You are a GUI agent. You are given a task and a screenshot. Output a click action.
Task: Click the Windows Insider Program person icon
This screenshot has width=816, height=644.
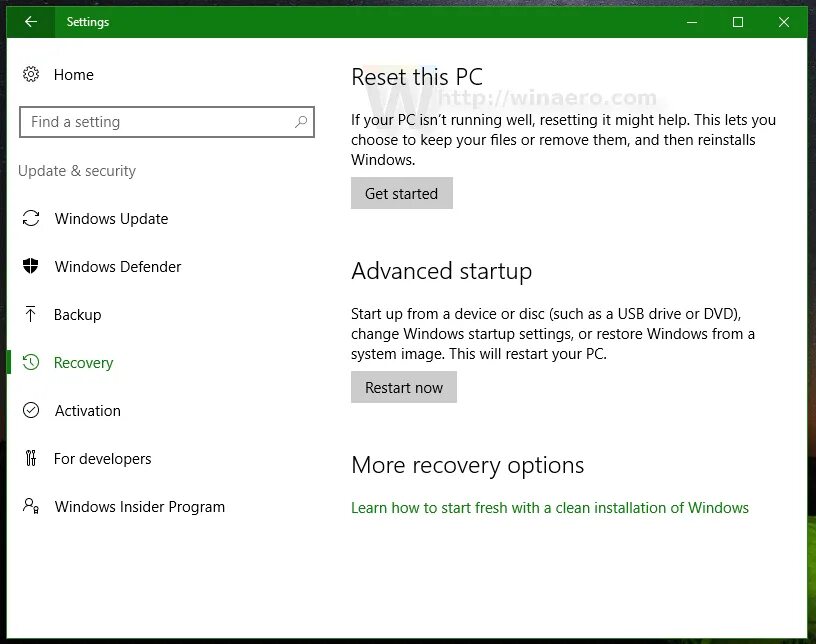tap(31, 506)
